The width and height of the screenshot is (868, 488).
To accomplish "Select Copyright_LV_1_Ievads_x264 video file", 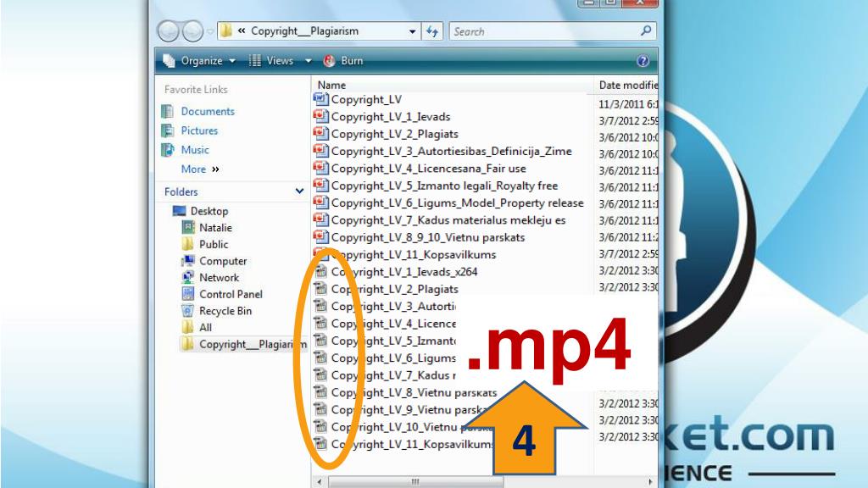I will click(404, 272).
